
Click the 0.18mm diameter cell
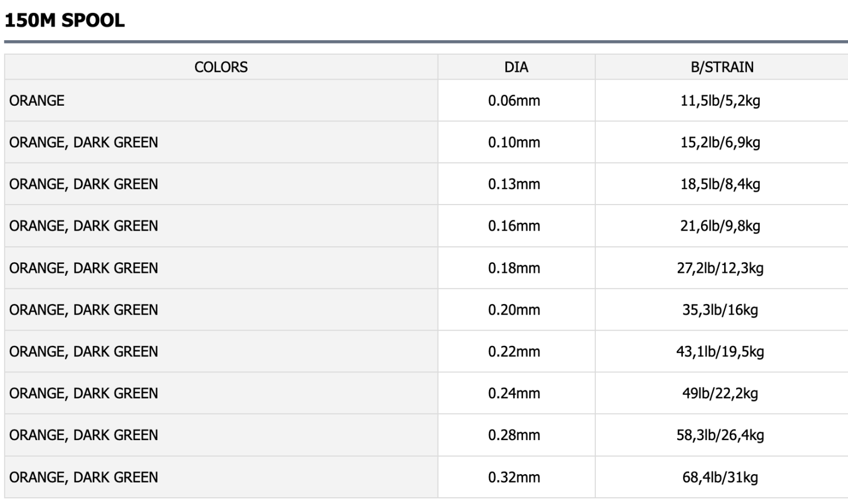[514, 268]
